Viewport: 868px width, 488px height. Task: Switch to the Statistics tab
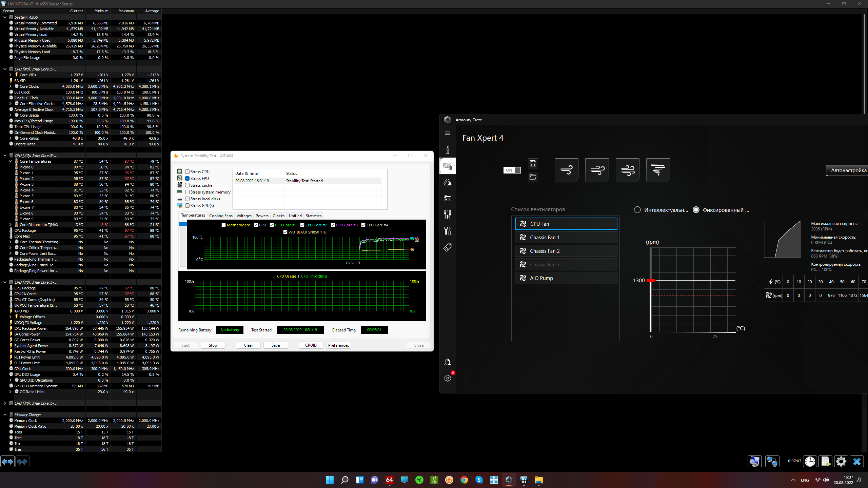click(313, 216)
